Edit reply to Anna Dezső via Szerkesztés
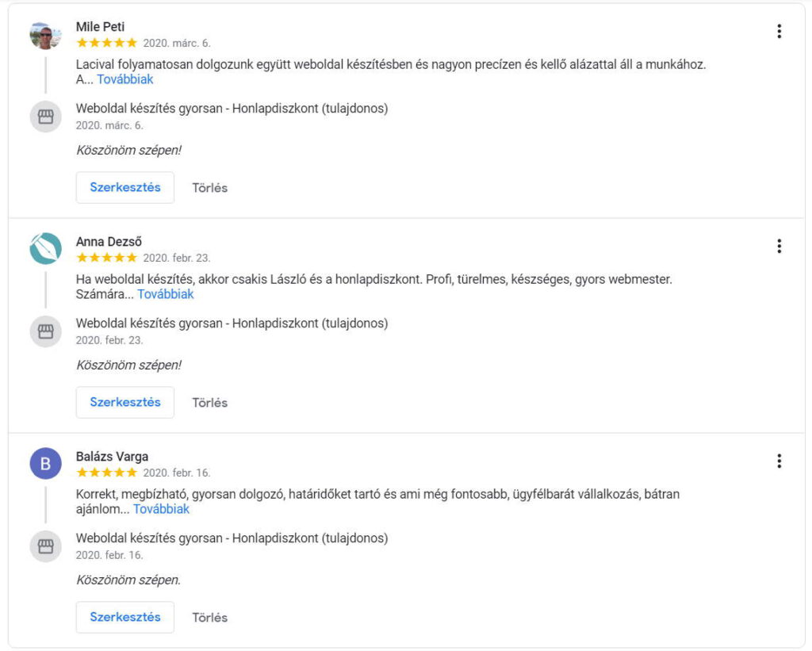This screenshot has height=651, width=812. point(124,402)
